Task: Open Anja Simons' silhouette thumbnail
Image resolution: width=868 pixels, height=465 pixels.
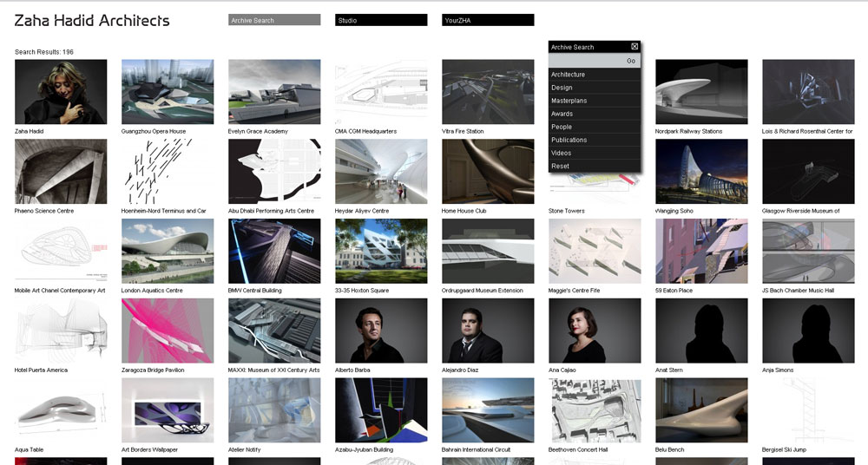Action: pos(808,331)
